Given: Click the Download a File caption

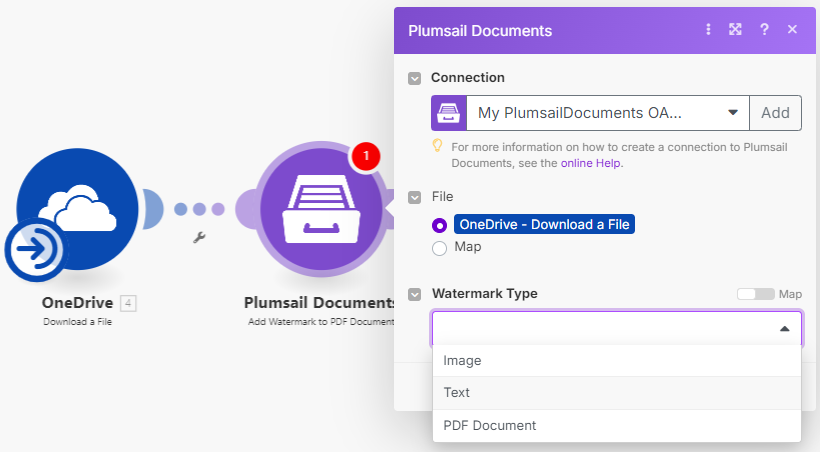Looking at the screenshot, I should [x=77, y=322].
